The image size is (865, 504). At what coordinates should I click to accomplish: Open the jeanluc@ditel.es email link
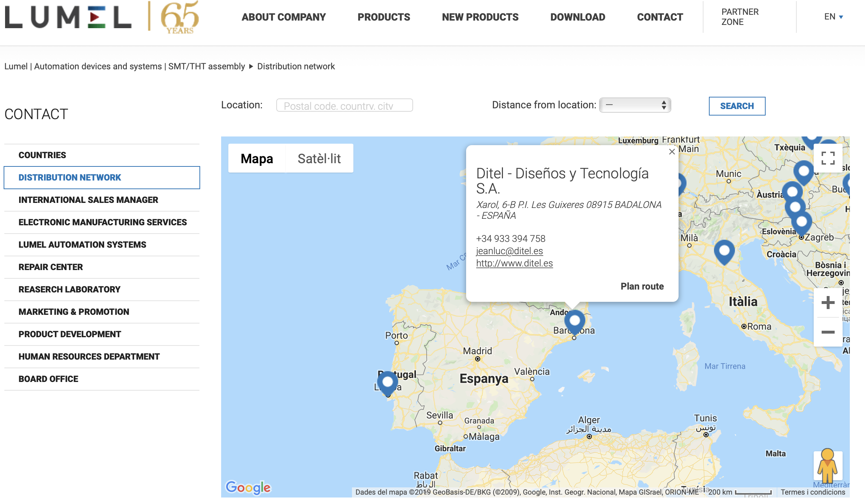tap(509, 251)
